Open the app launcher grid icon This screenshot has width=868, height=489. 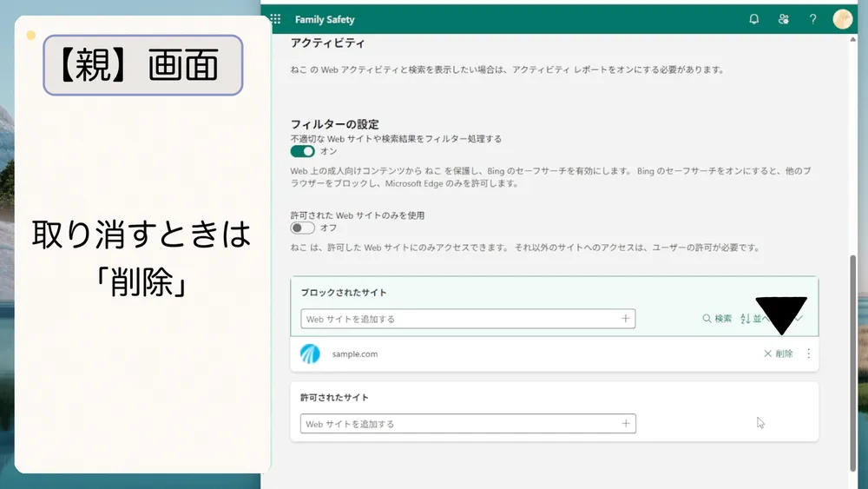[x=276, y=19]
